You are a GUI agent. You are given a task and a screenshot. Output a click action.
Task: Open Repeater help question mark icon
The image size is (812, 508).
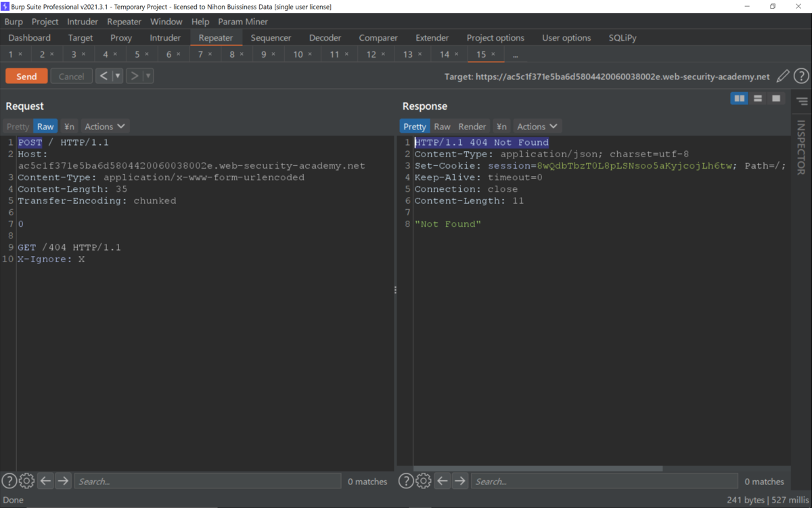[801, 77]
